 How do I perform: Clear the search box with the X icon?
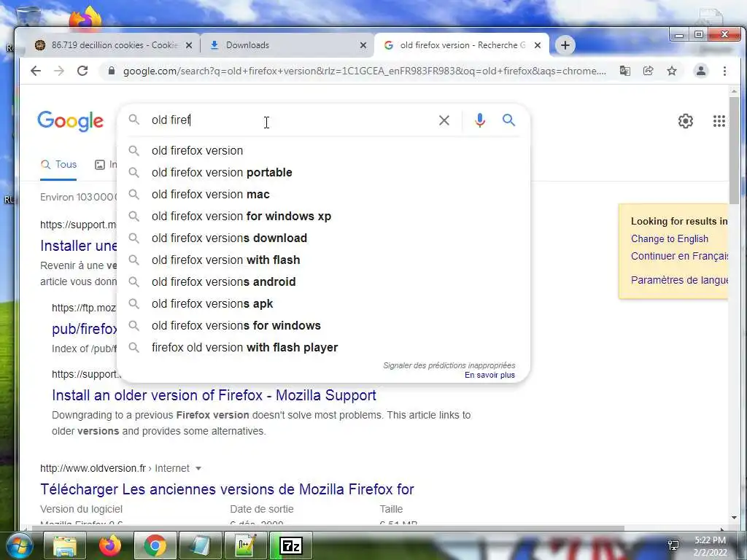point(444,120)
